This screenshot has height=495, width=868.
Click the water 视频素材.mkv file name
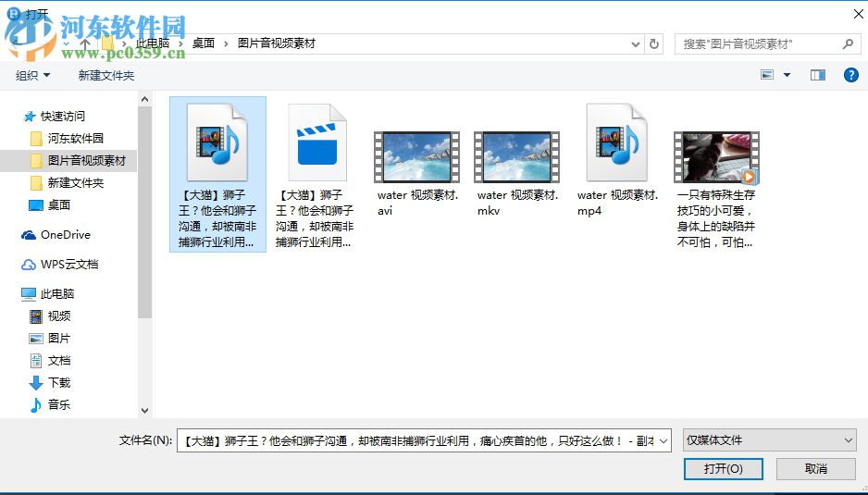click(517, 203)
